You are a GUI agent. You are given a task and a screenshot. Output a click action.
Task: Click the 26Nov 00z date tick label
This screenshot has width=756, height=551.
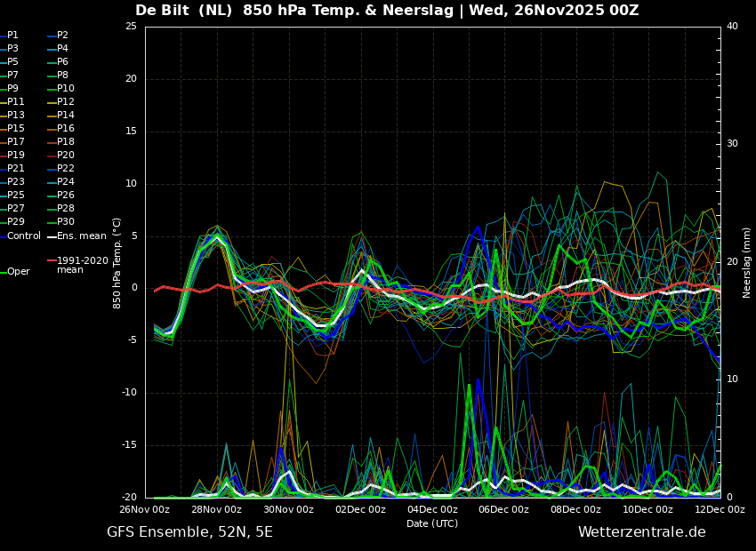(145, 509)
